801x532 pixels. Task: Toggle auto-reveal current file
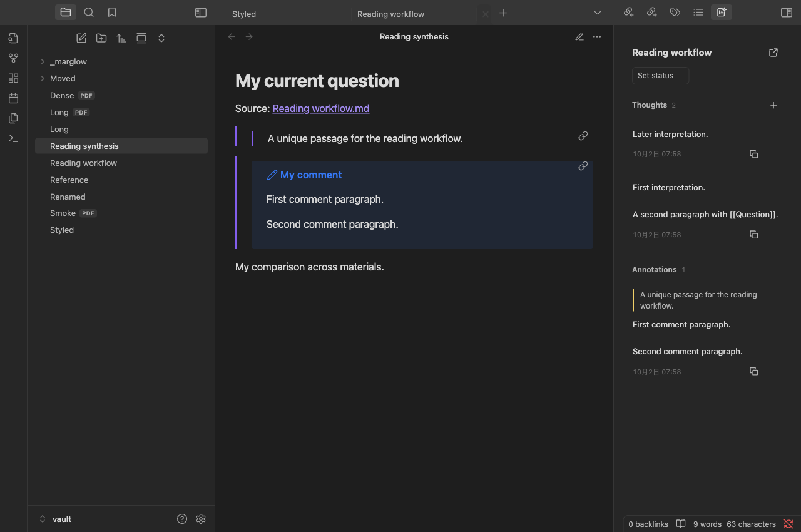click(141, 38)
